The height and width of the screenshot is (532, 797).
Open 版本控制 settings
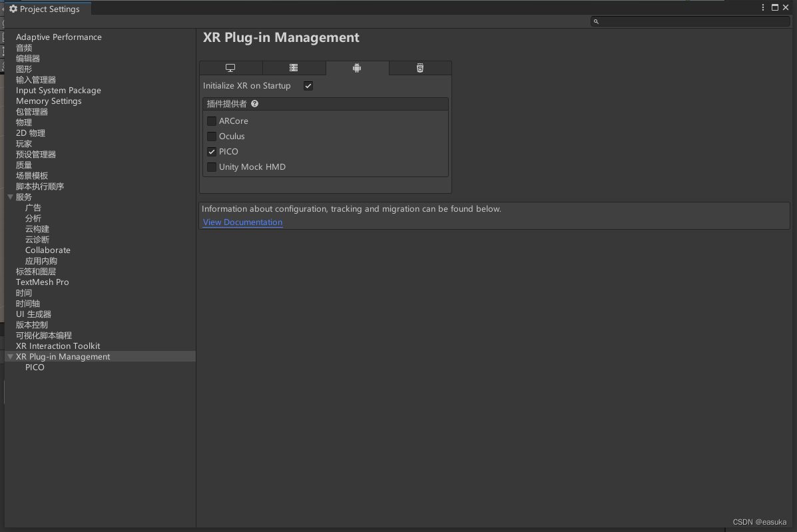click(31, 325)
